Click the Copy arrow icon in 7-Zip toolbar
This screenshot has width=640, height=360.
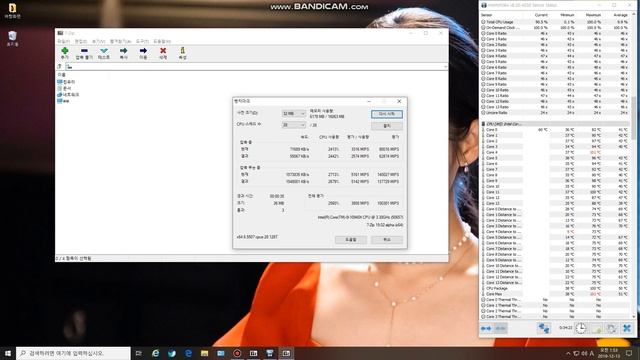click(123, 51)
